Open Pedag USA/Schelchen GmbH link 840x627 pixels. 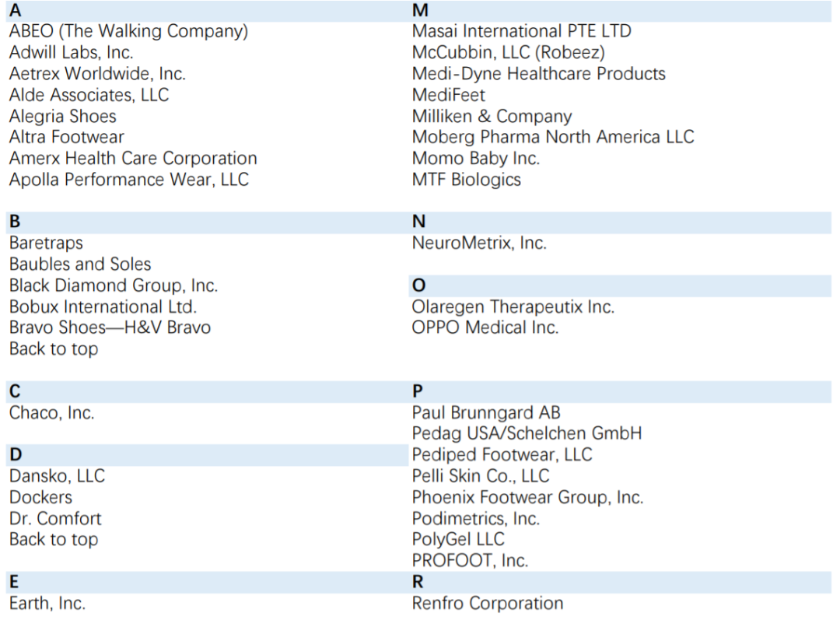[x=527, y=433]
